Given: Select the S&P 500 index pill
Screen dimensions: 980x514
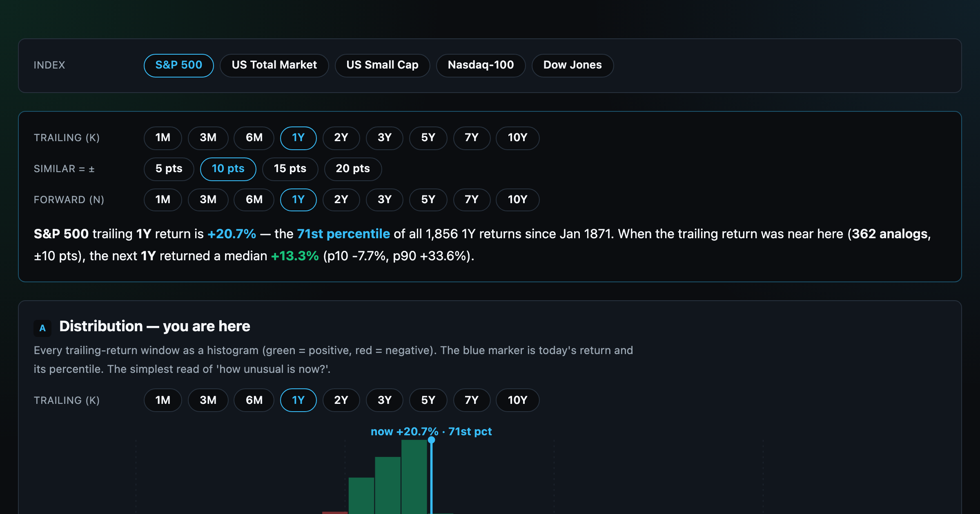Looking at the screenshot, I should coord(178,65).
